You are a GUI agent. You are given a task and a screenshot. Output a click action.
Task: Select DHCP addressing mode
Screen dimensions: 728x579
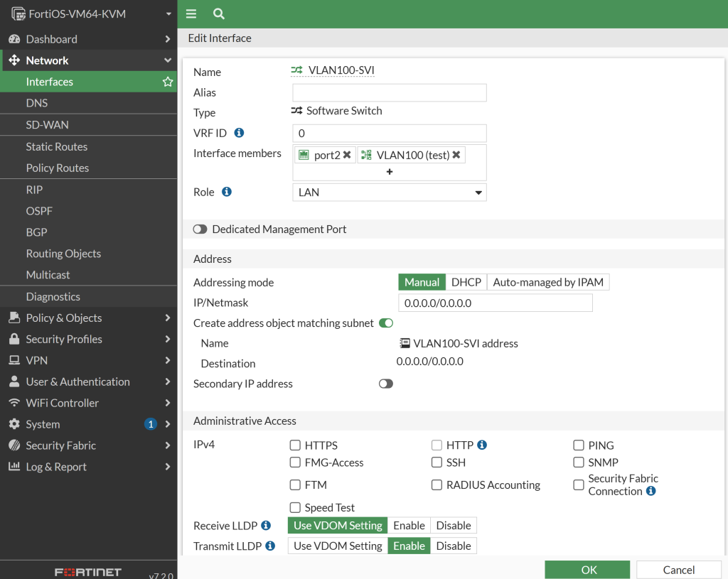[x=466, y=282]
